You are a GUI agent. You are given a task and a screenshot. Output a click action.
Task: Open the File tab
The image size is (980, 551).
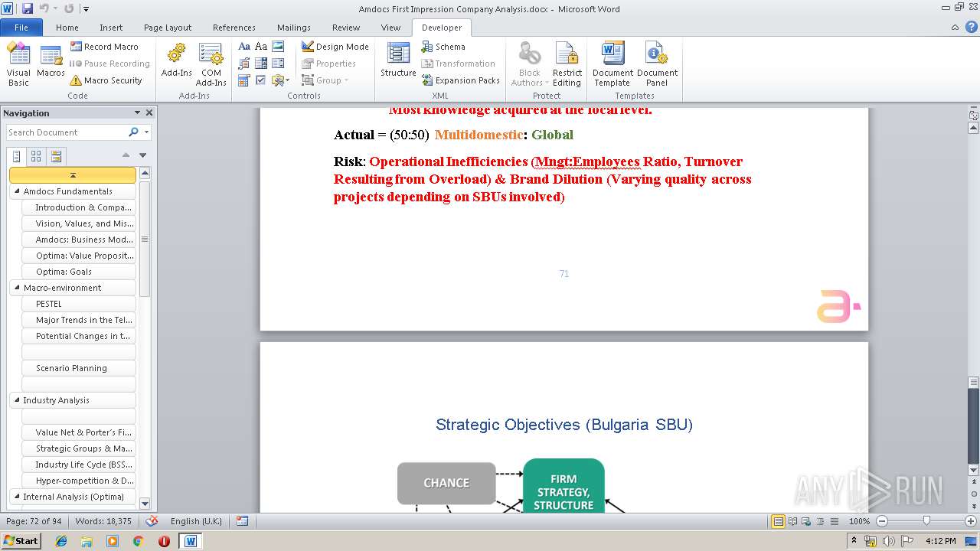[21, 28]
